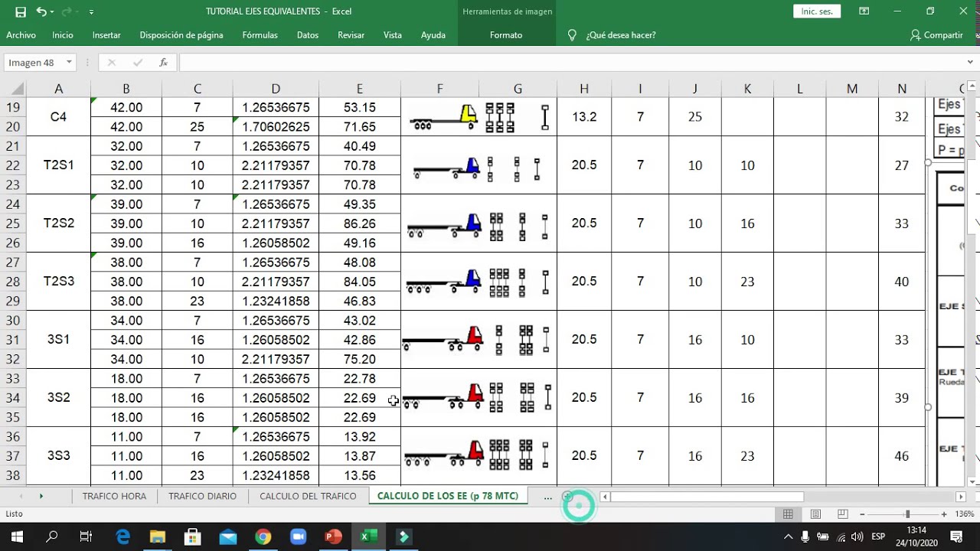Open the Formato picture tools tab
Screen dimensions: 980x551
tap(506, 35)
